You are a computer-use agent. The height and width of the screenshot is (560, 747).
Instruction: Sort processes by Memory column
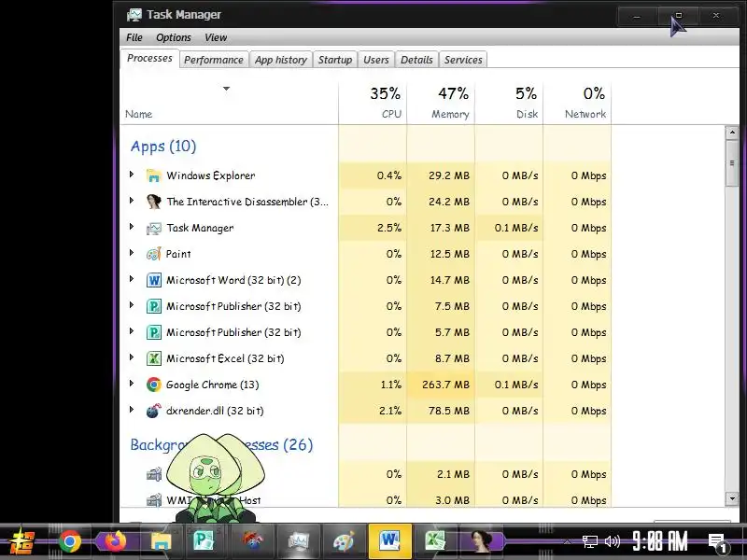pos(441,103)
